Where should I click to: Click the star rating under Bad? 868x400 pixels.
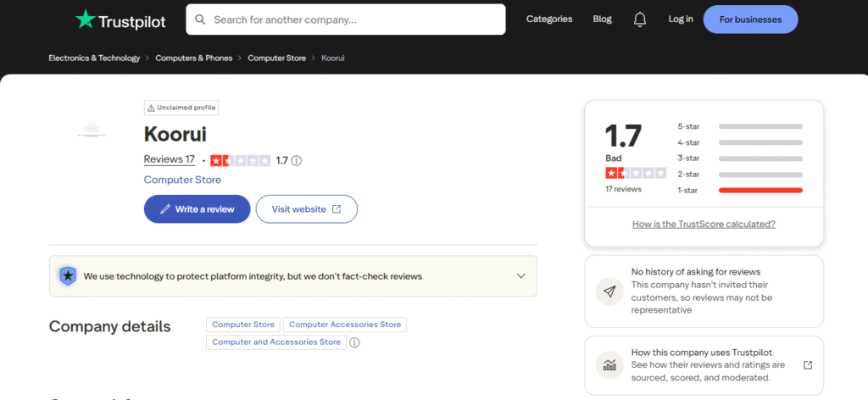636,173
